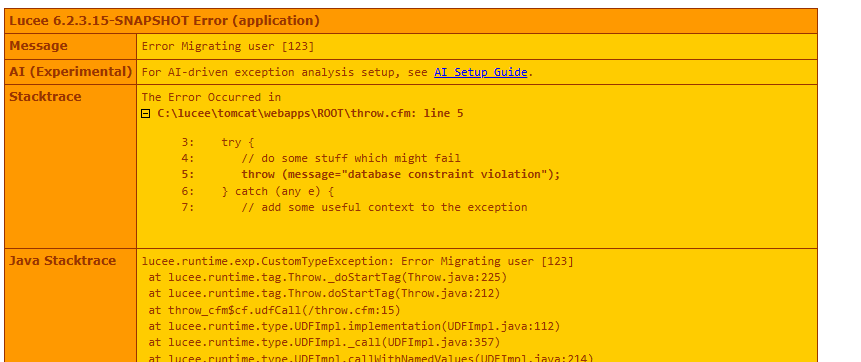Screen dimensions: 861x362
Task: Click the UDFImpl._call stack frame
Action: point(325,343)
